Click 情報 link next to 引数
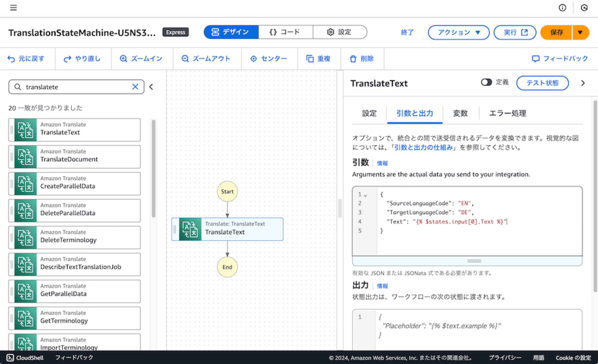Screen dimensions: 598x364 (382, 163)
